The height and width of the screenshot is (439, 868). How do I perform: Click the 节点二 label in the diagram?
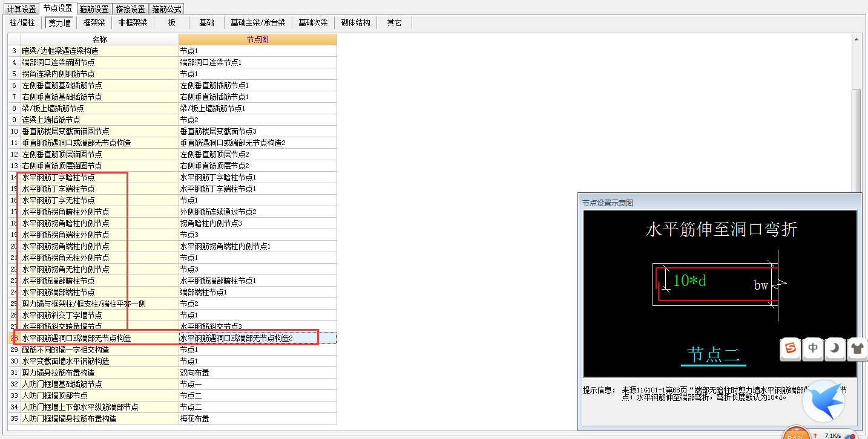713,354
